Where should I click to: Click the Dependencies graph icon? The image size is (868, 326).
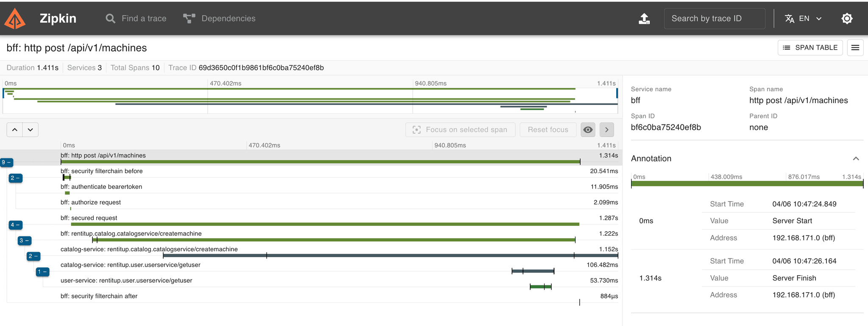click(x=189, y=19)
